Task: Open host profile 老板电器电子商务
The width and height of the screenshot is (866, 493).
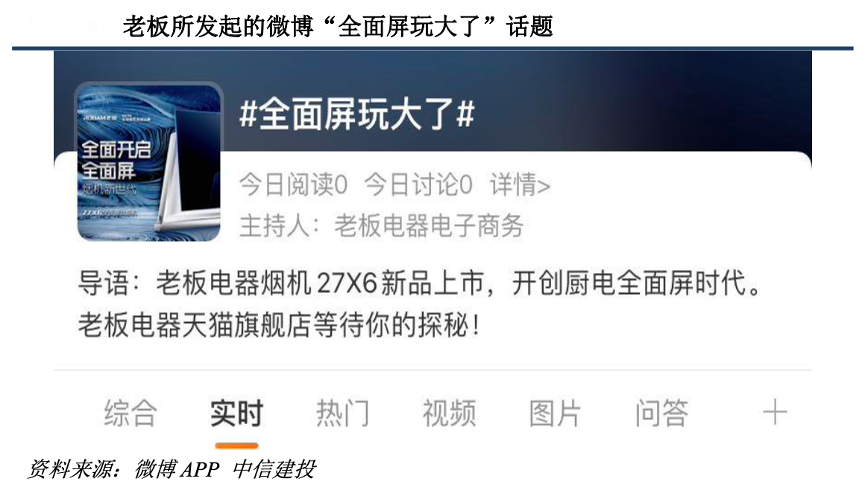Action: [x=429, y=225]
